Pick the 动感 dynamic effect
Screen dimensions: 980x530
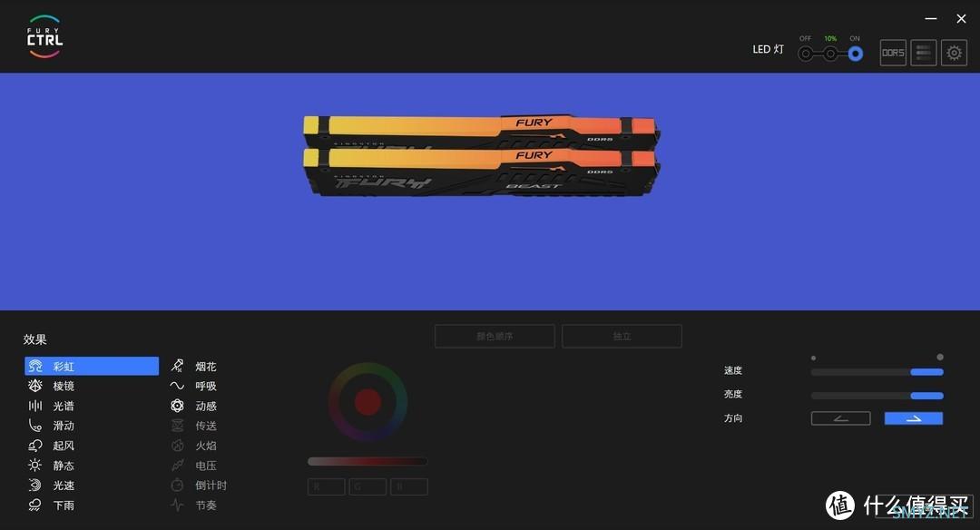point(194,407)
